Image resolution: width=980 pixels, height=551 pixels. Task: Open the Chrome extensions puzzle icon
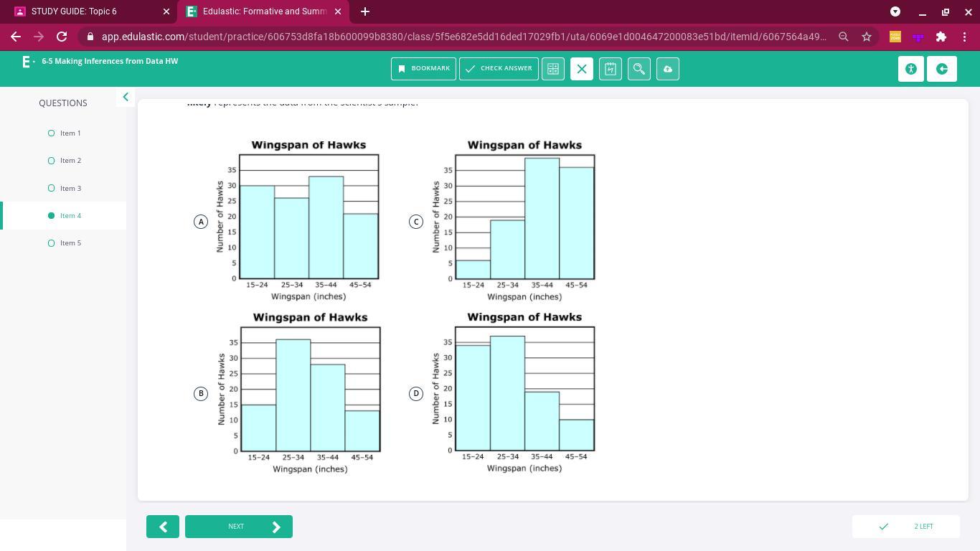click(941, 37)
